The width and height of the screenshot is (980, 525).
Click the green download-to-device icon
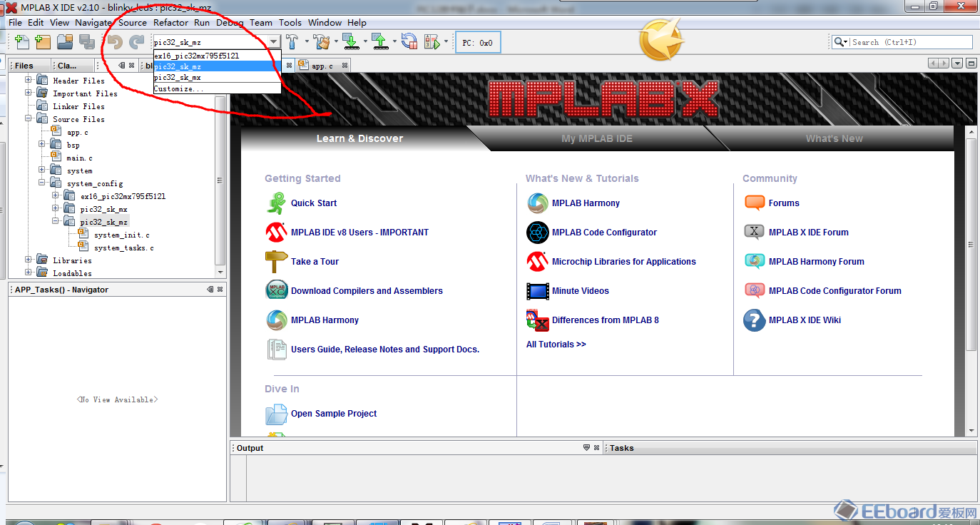[x=350, y=42]
